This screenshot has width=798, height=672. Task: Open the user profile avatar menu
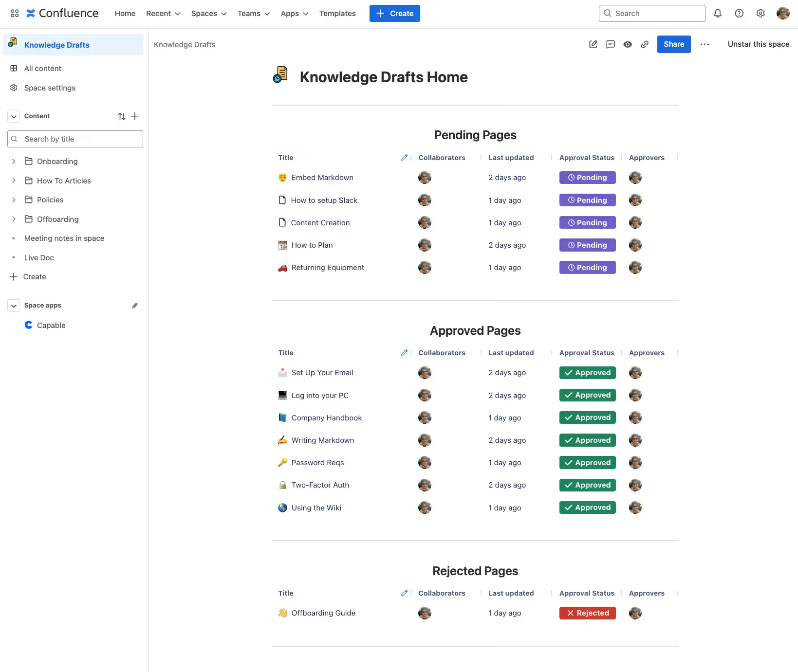point(783,14)
